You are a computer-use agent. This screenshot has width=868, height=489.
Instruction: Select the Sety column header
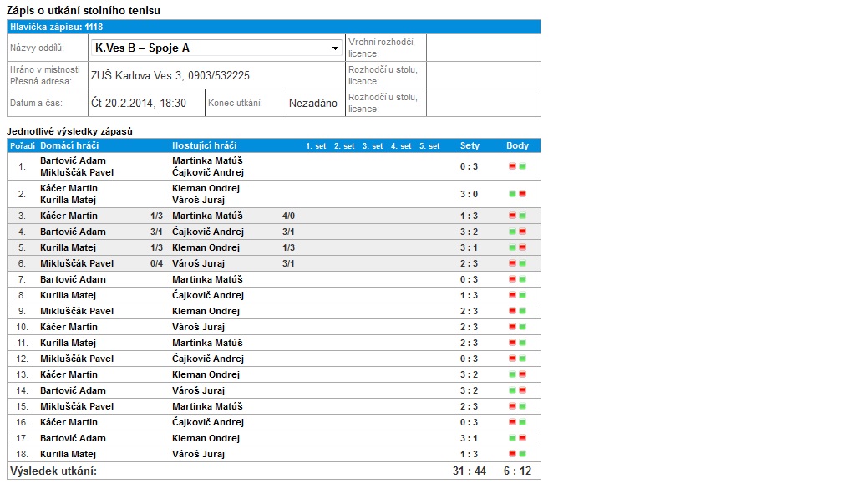[470, 145]
